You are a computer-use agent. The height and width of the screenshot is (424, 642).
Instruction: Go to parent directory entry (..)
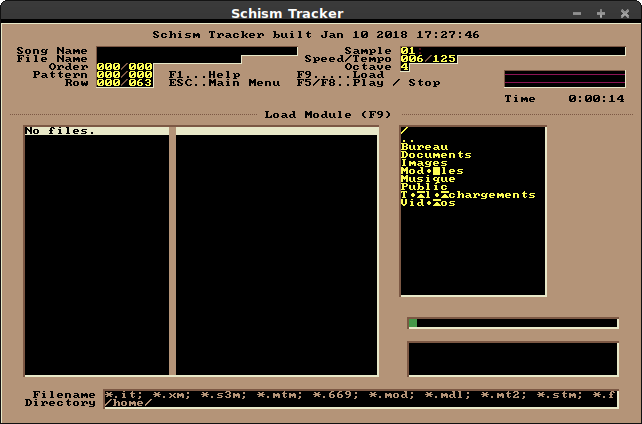pyautogui.click(x=409, y=139)
